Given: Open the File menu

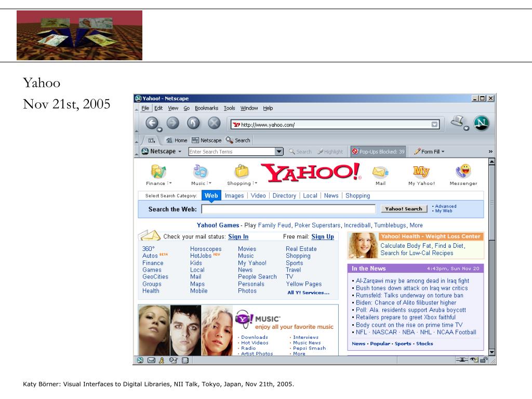Looking at the screenshot, I should 145,108.
